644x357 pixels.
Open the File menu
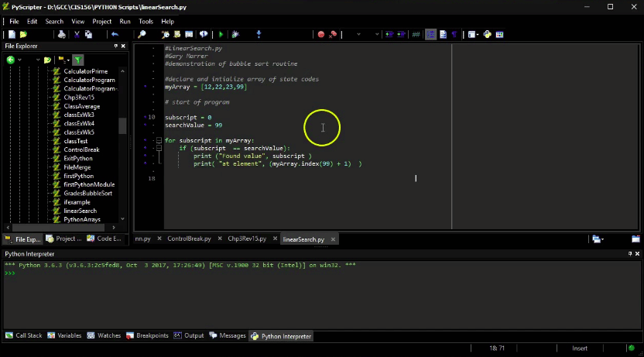[x=14, y=22]
